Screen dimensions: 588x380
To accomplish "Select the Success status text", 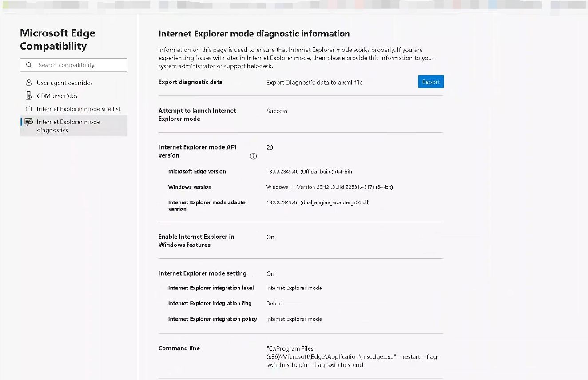I will 277,111.
